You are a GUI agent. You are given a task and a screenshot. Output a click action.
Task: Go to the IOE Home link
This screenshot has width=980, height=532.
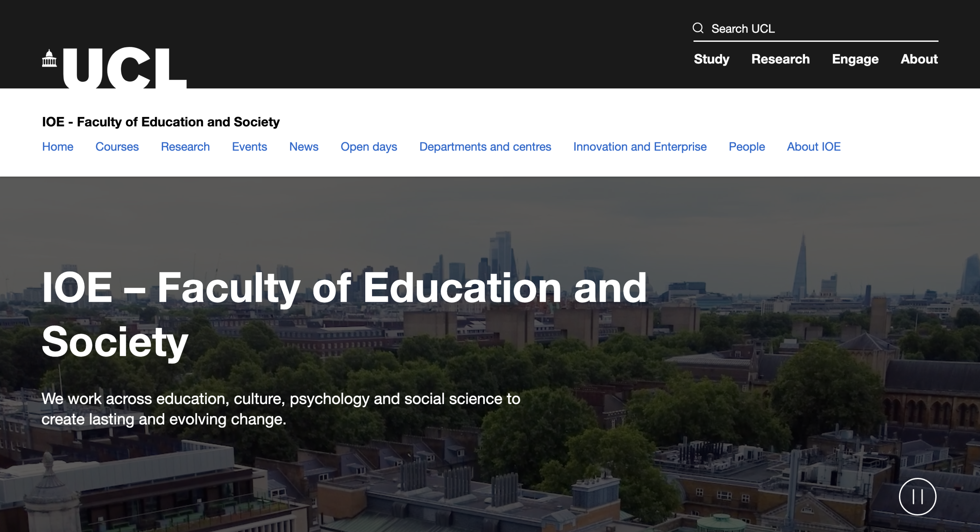point(57,147)
